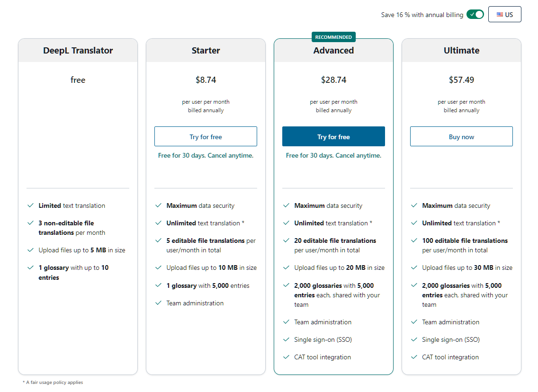The width and height of the screenshot is (538, 392).
Task: Click "Try for free" on the Starter plan
Action: 206,136
